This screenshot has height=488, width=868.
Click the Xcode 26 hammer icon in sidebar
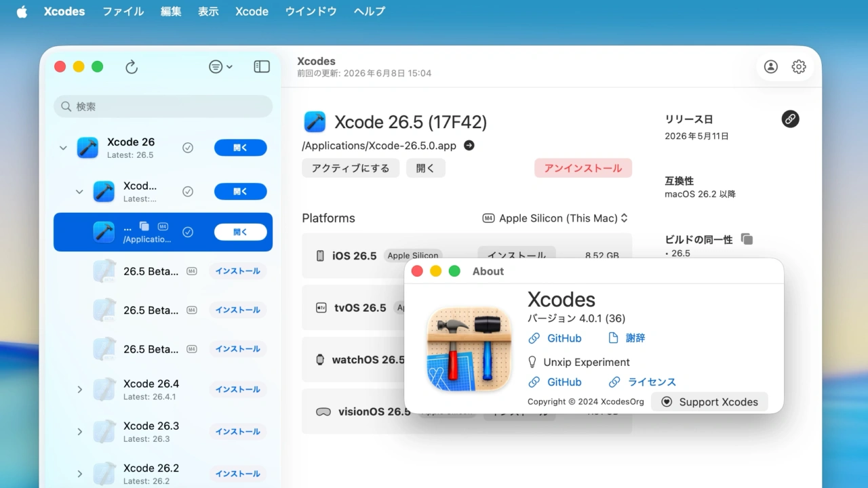point(87,148)
